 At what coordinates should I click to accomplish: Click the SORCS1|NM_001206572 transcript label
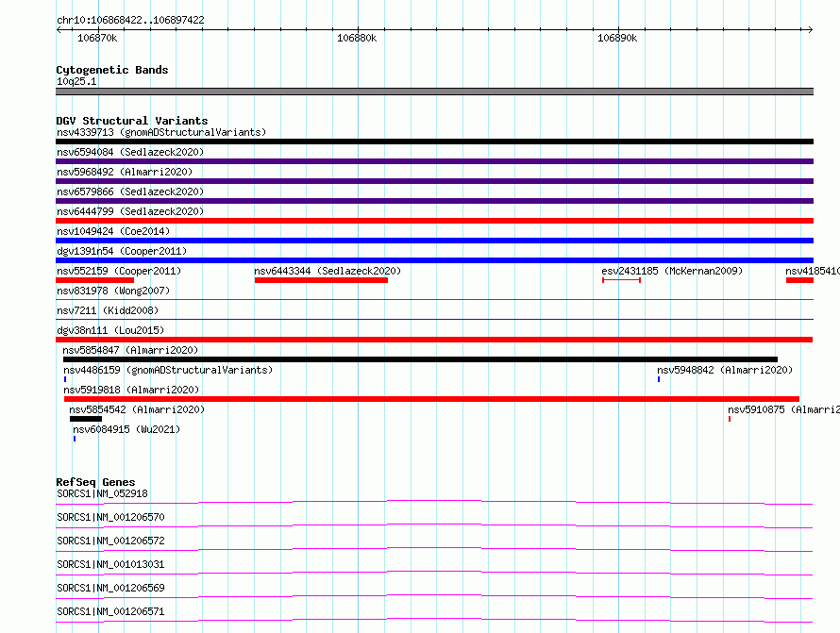click(x=110, y=541)
